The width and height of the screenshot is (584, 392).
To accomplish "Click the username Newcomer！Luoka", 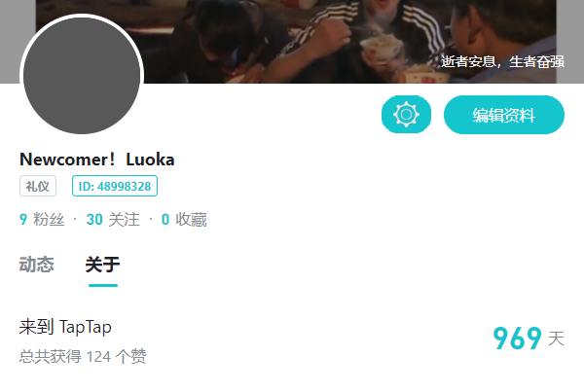I will 96,160.
